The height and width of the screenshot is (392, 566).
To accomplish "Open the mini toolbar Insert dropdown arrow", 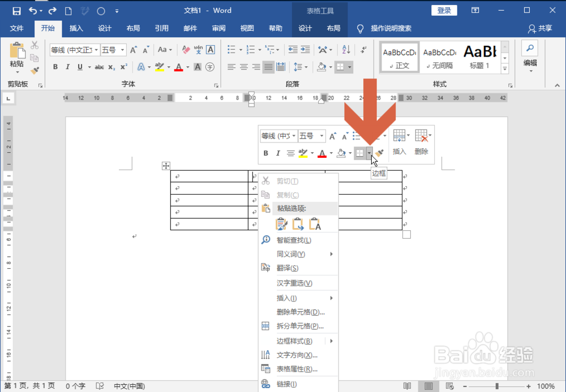I will coord(408,136).
